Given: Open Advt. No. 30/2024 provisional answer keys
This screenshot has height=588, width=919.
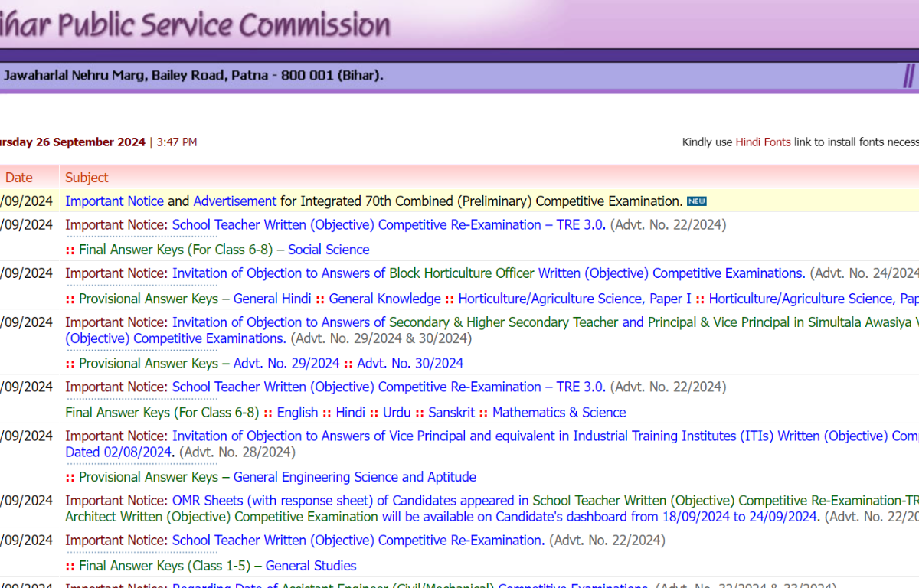Looking at the screenshot, I should click(x=410, y=364).
